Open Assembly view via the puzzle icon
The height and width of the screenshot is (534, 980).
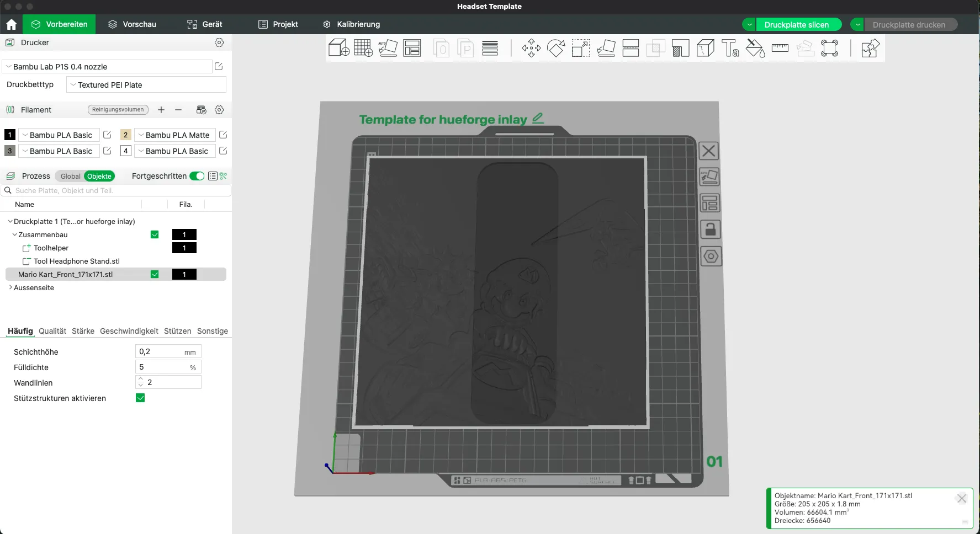point(870,49)
